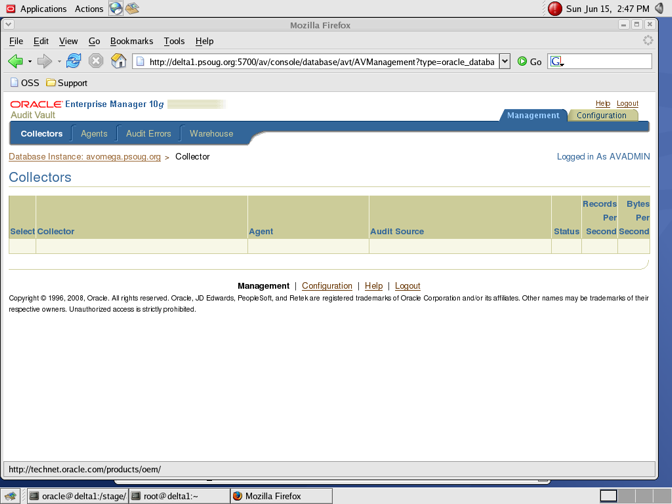Screen dimensions: 672x504
Task: Switch to the Management tab
Action: (x=533, y=115)
